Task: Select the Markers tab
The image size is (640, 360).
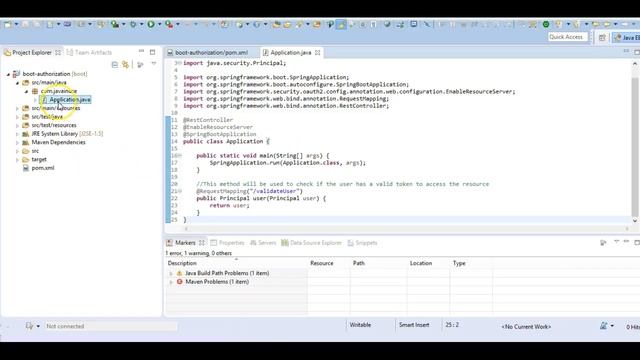Action: point(185,243)
